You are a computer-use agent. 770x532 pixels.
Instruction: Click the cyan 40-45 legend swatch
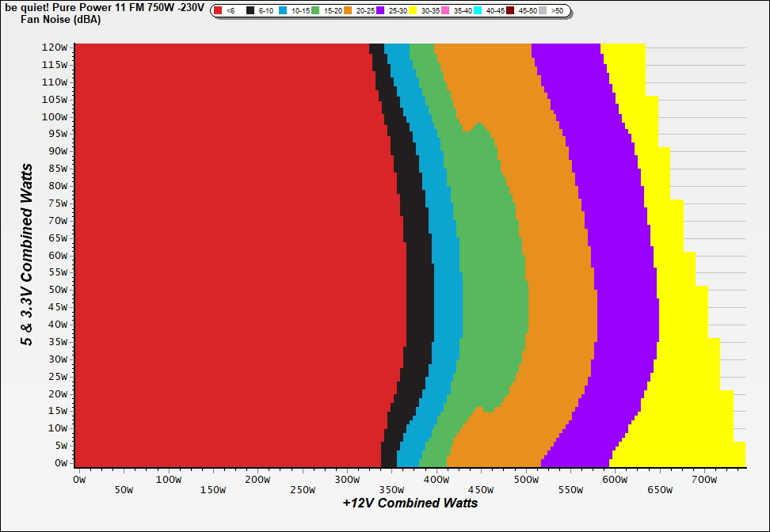[478, 11]
